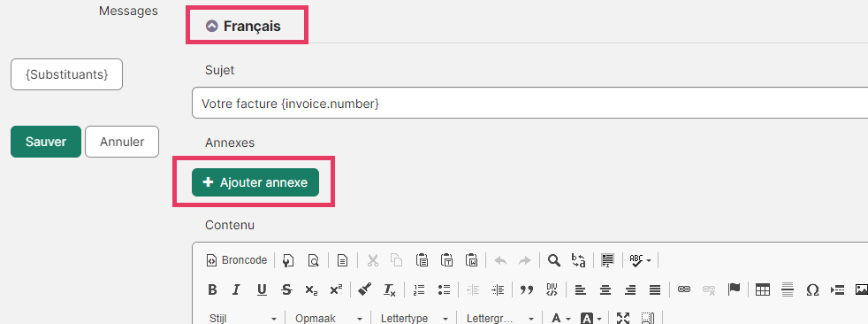This screenshot has width=868, height=324.
Task: Click the Insert horizontal line icon
Action: point(788,289)
